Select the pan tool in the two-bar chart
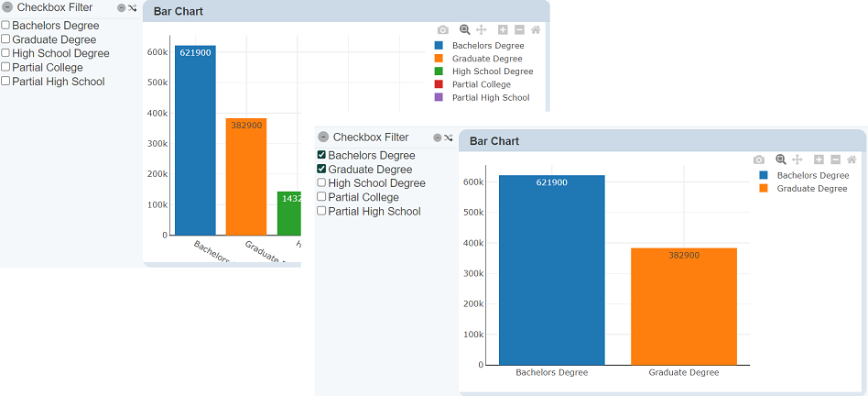Screen dimensions: 868x396 pyautogui.click(x=797, y=159)
